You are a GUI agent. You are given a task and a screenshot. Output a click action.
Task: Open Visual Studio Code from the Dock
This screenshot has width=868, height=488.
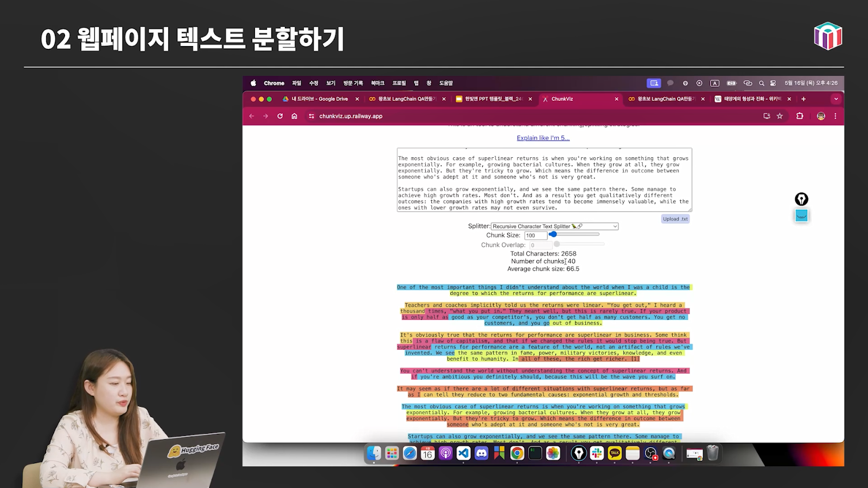pos(463,453)
